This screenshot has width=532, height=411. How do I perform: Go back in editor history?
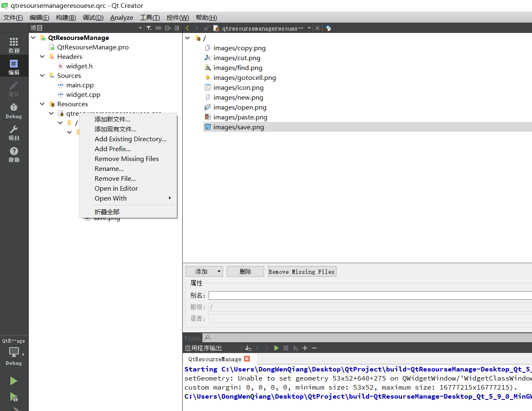188,28
